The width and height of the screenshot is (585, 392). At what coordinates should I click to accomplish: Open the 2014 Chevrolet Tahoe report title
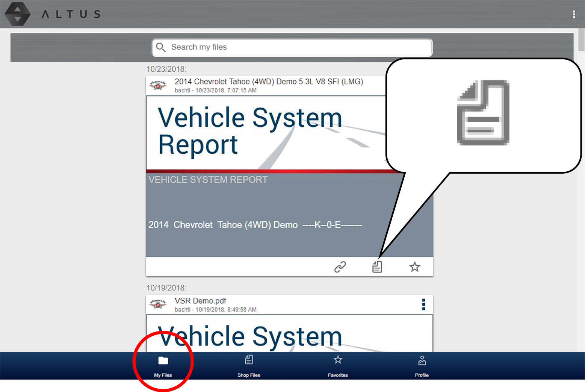(269, 82)
